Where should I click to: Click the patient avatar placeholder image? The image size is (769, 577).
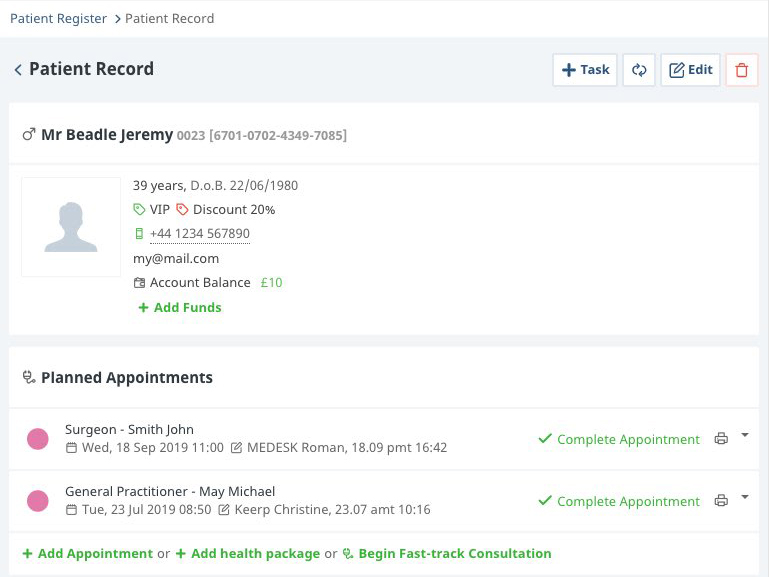tap(71, 227)
